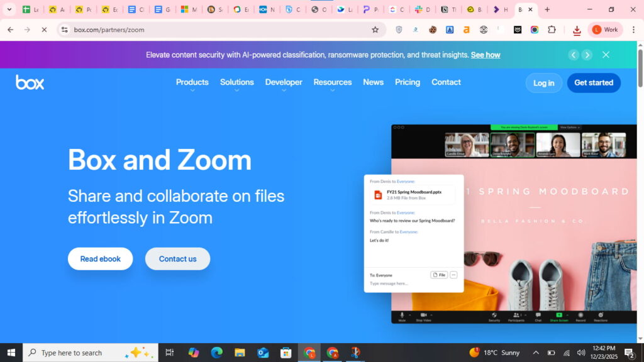This screenshot has width=644, height=362.
Task: Expand the Solutions dropdown
Action: [x=236, y=82]
